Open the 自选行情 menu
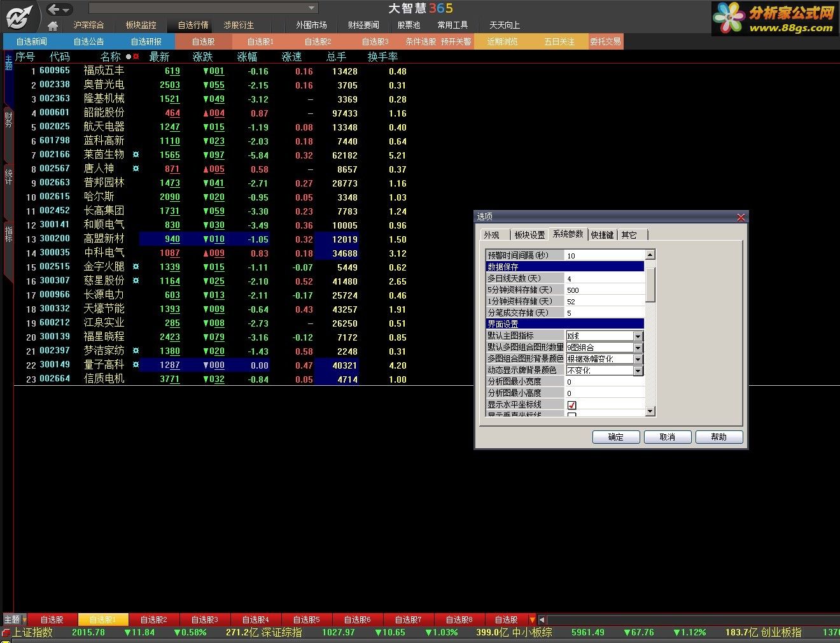Screen dimensions: 840x643 coord(193,25)
